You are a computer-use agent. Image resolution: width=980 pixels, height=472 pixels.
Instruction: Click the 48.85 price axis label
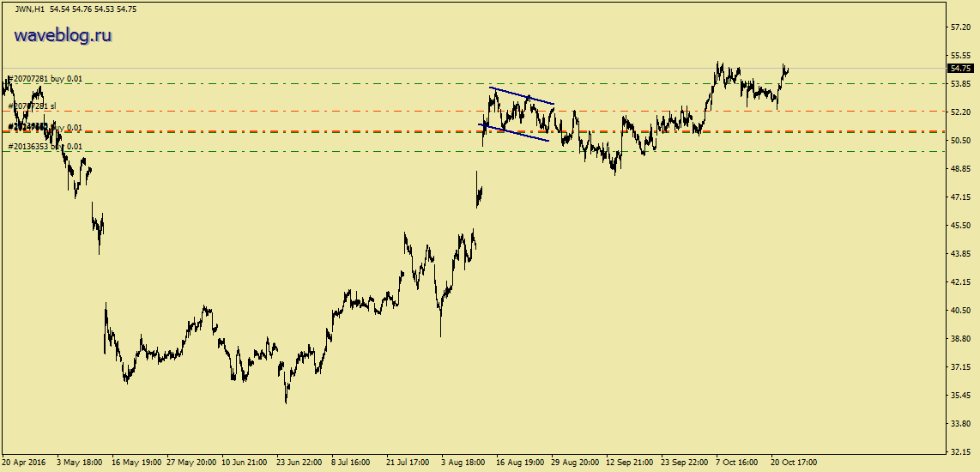click(x=959, y=169)
